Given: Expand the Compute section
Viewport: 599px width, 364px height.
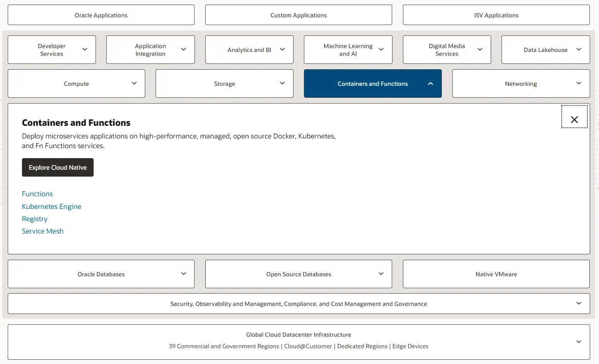Looking at the screenshot, I should point(76,83).
